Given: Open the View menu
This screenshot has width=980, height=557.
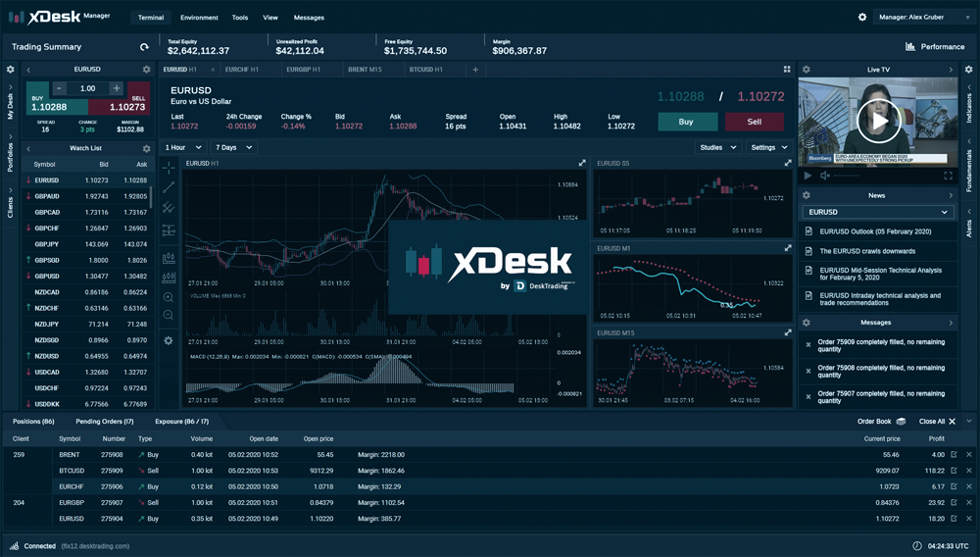Looking at the screenshot, I should (x=270, y=18).
